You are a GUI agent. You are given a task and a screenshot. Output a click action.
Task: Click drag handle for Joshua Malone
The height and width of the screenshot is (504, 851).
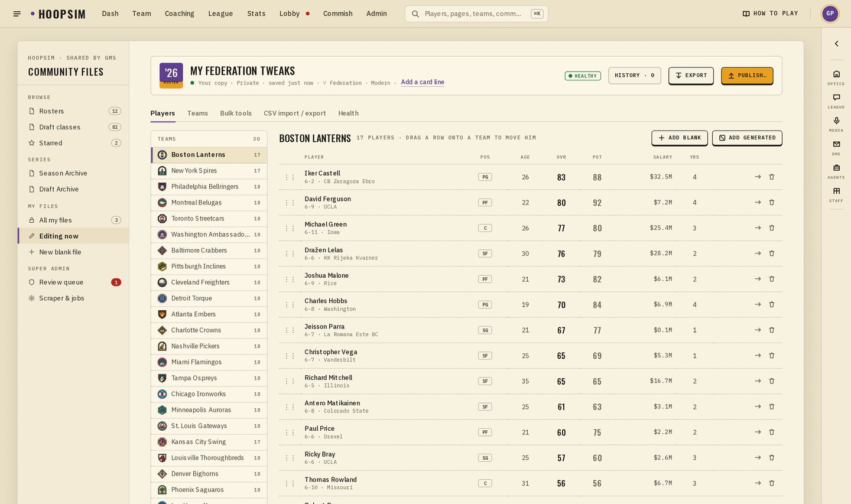[x=290, y=279]
